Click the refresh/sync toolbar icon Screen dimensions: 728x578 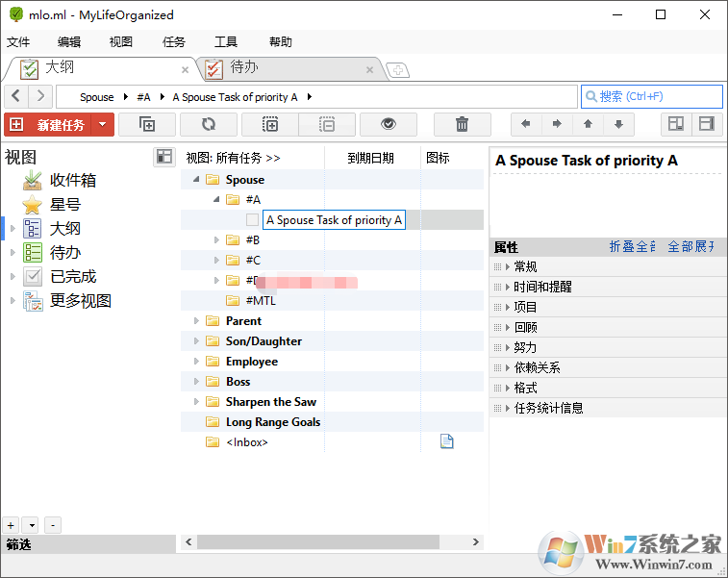tap(209, 124)
